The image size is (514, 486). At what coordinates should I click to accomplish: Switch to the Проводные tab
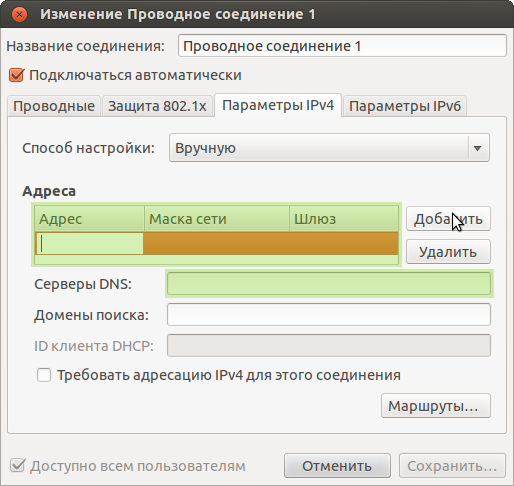[x=54, y=106]
